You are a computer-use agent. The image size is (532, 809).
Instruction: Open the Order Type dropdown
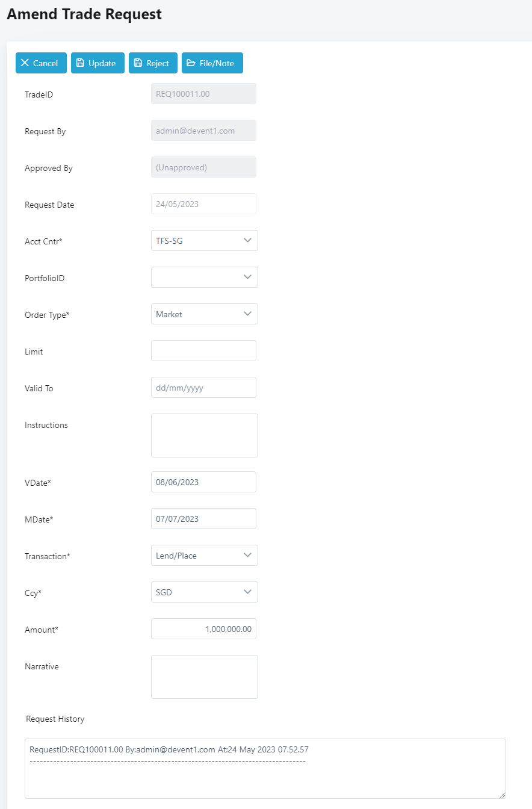pyautogui.click(x=204, y=314)
